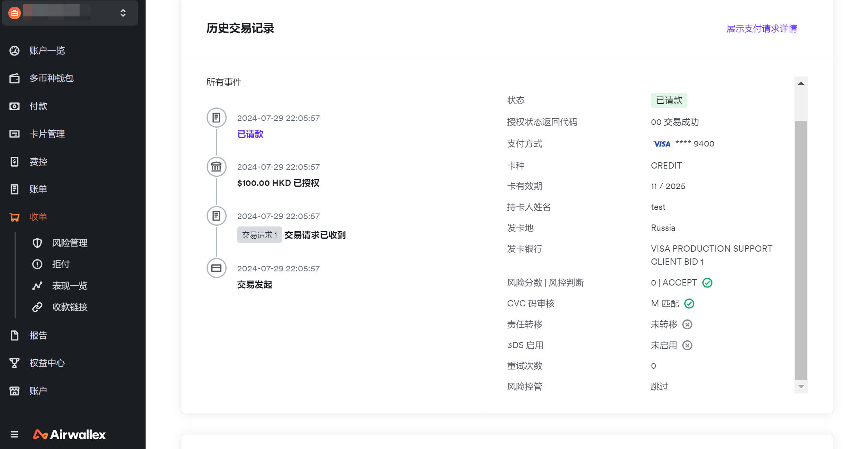
Task: Click the 已请款 event link
Action: (x=250, y=134)
